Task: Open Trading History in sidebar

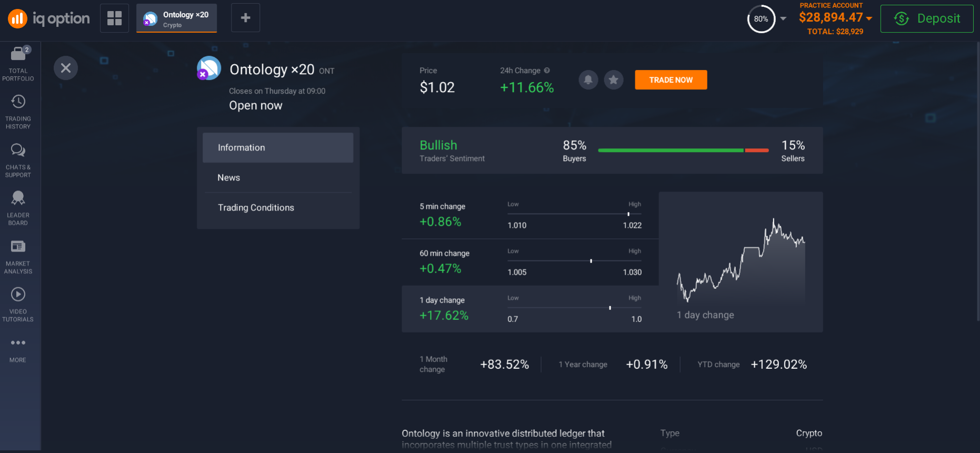Action: [x=18, y=112]
